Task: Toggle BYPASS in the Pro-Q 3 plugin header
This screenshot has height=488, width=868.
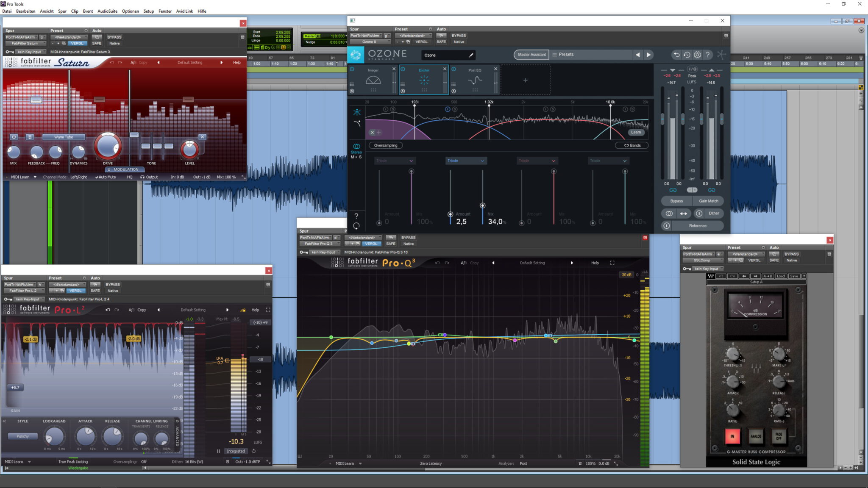Action: 408,238
